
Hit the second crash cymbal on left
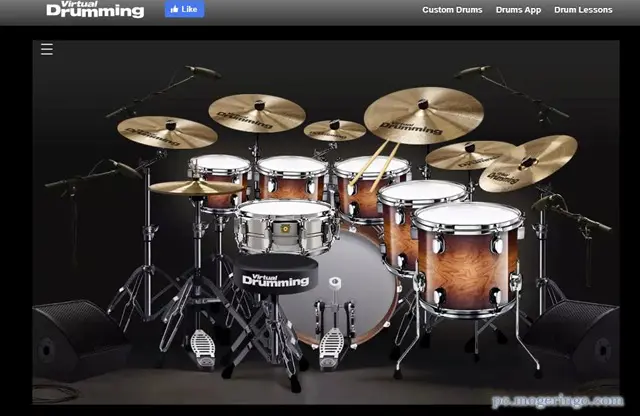click(x=257, y=112)
